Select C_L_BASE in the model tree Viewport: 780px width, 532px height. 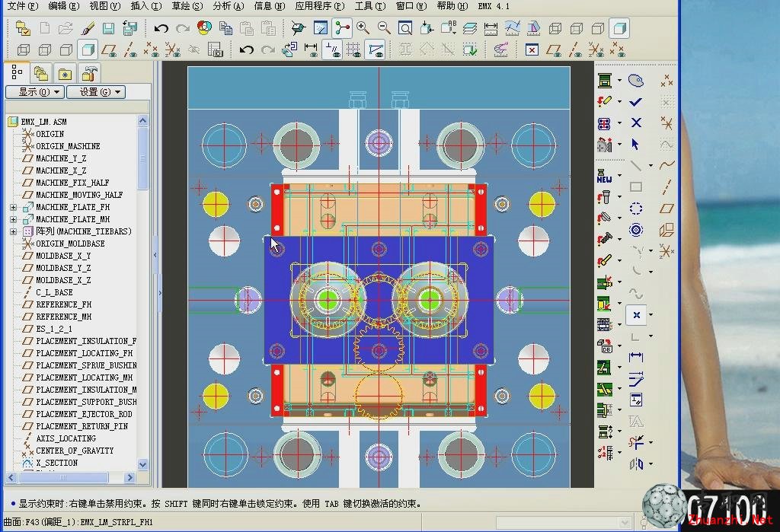coord(54,292)
